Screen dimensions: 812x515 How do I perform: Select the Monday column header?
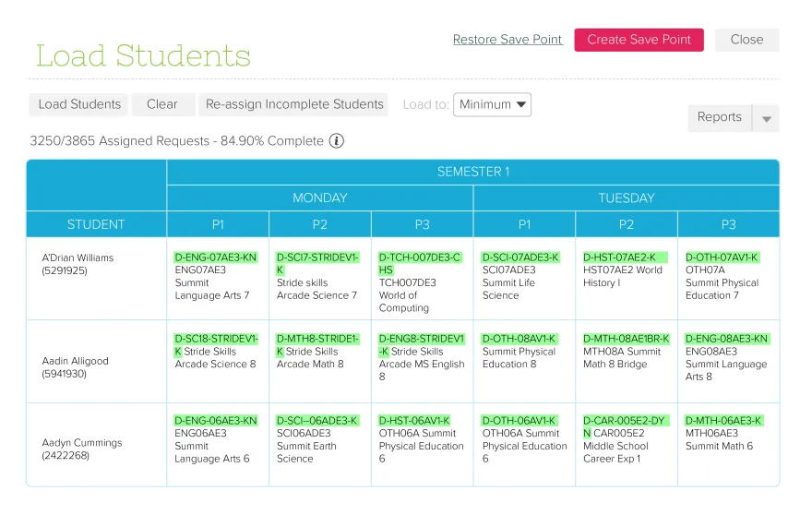click(x=319, y=198)
